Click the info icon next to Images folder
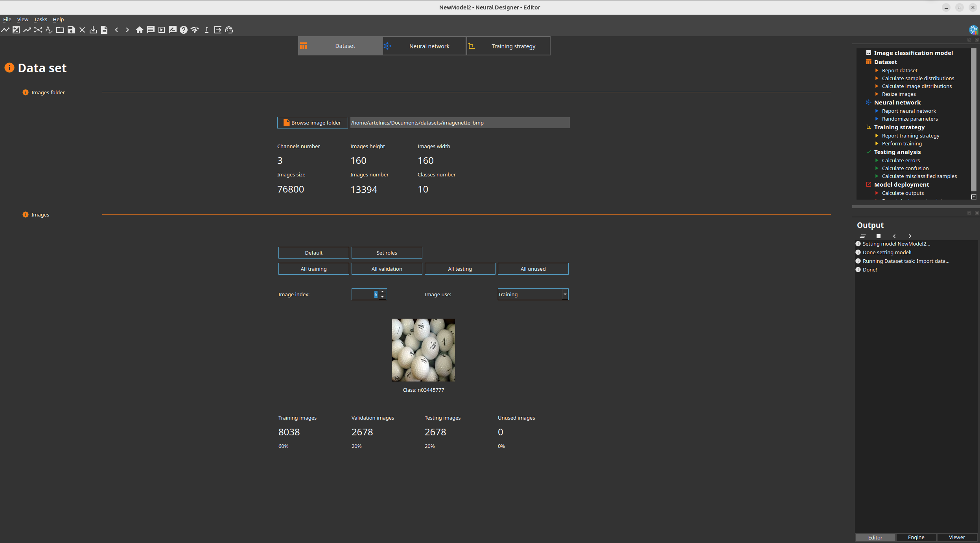Image resolution: width=980 pixels, height=543 pixels. point(26,92)
